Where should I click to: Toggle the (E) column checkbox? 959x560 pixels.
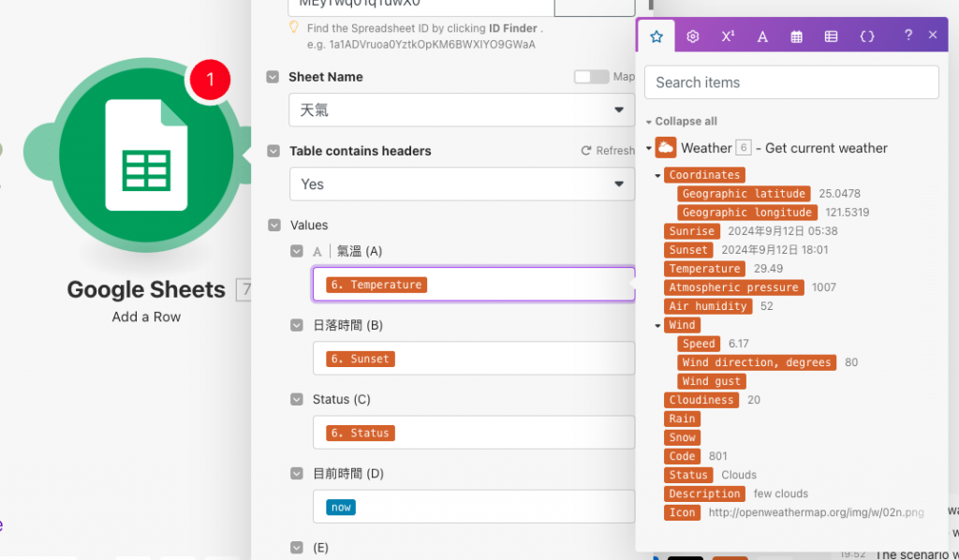click(x=297, y=547)
